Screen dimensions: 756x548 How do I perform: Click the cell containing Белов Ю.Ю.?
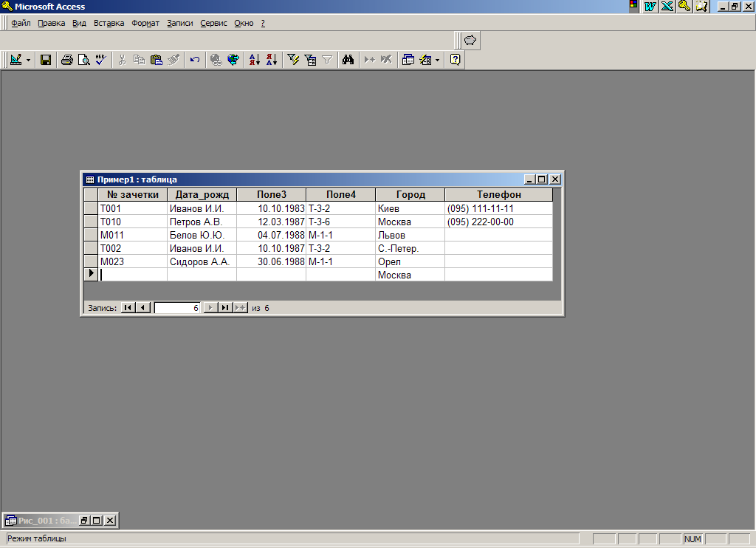click(x=202, y=235)
